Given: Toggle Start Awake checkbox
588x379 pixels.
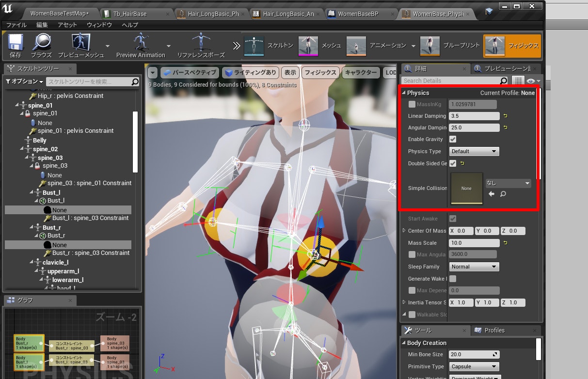Looking at the screenshot, I should pos(453,219).
